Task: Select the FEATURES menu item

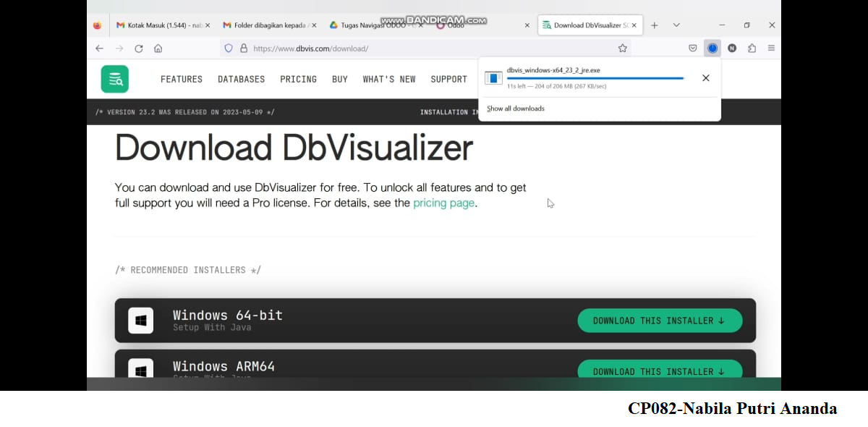Action: (182, 80)
